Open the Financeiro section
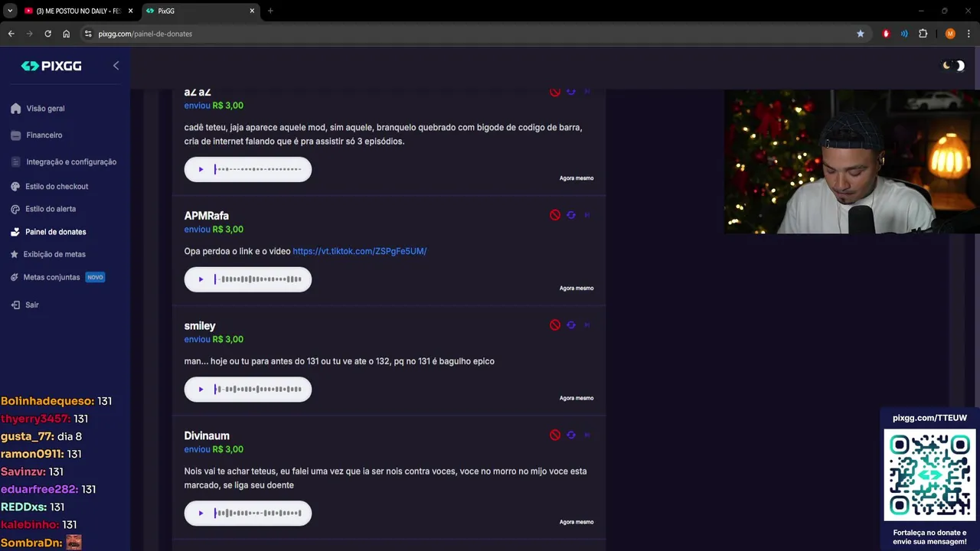The image size is (980, 551). [x=44, y=135]
